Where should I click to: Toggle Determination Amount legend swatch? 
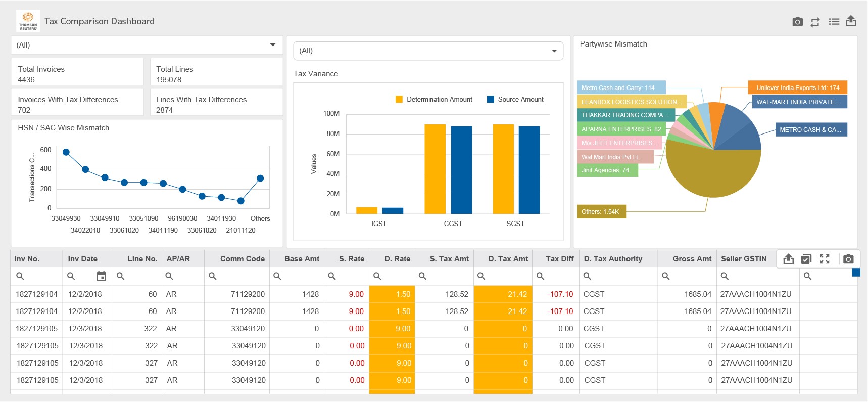(399, 100)
